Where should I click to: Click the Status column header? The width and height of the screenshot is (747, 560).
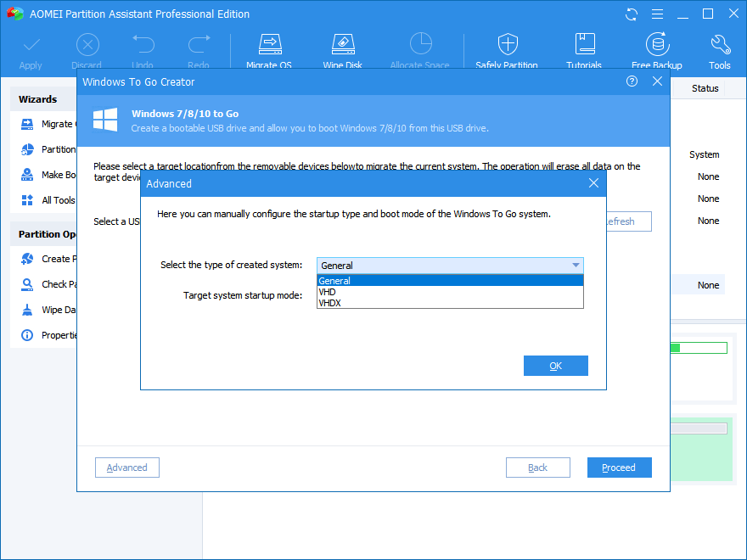pyautogui.click(x=705, y=88)
